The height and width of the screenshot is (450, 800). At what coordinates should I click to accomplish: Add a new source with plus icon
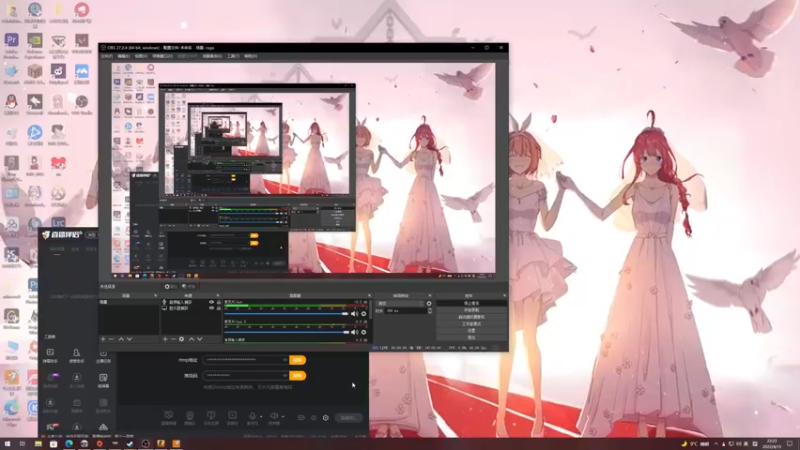(165, 339)
